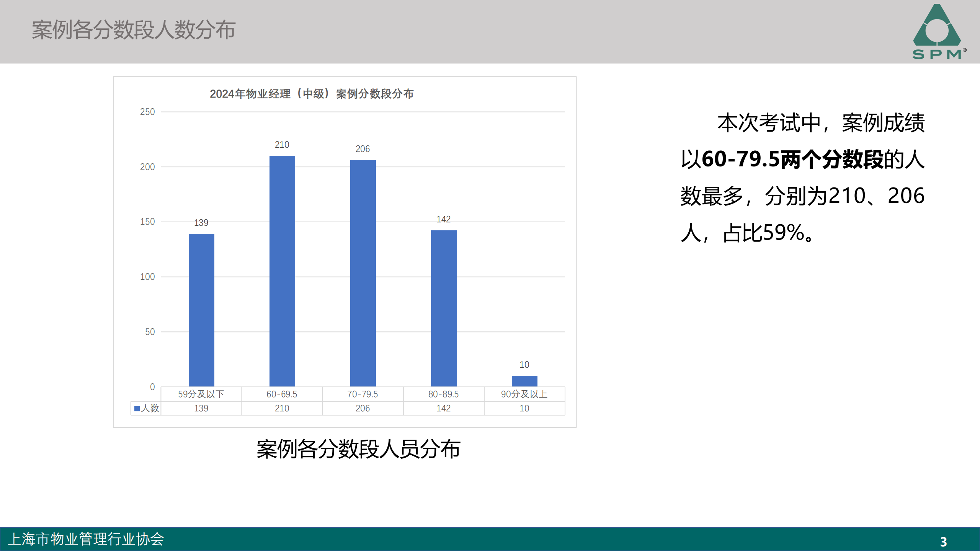Click the chart title 2024年物业经理（中级）案例分数段分布
The image size is (980, 551).
tap(312, 94)
